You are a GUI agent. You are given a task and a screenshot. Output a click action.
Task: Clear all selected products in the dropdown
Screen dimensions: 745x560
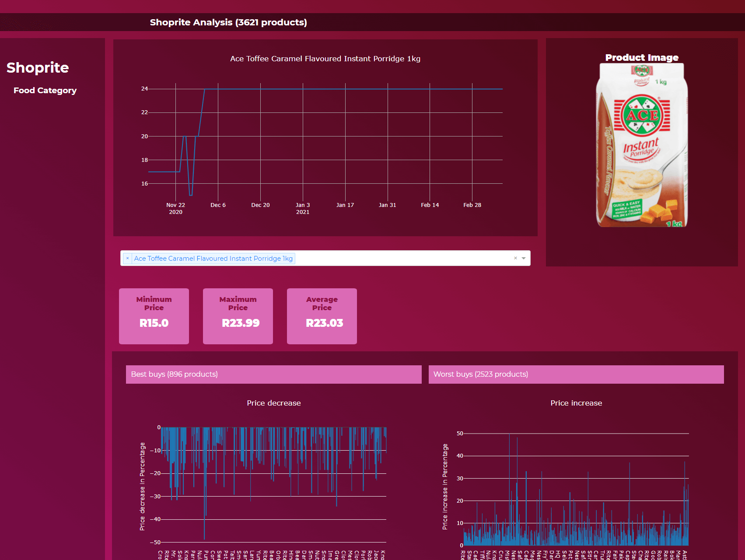[x=515, y=258]
